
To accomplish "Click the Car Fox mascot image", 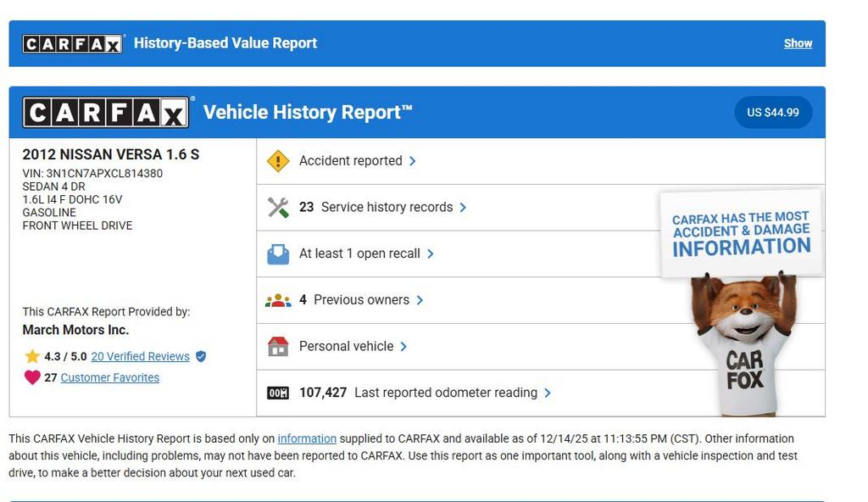I will point(743,343).
